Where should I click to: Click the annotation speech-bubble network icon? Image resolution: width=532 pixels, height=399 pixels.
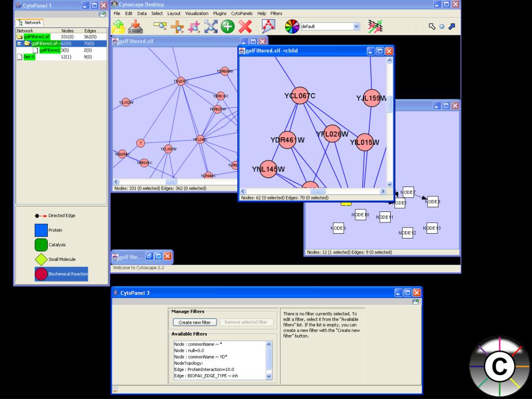(x=269, y=26)
